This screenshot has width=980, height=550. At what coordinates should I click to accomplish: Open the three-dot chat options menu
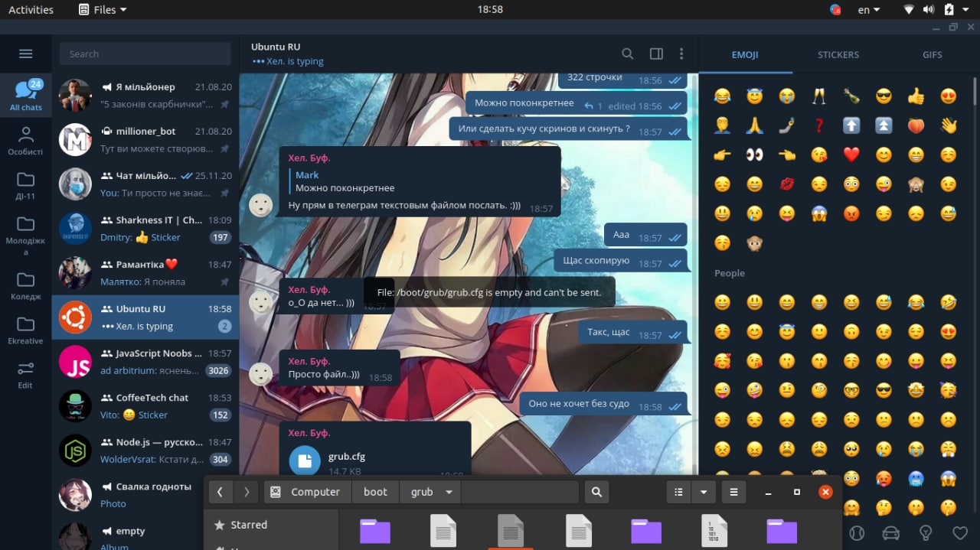tap(681, 54)
